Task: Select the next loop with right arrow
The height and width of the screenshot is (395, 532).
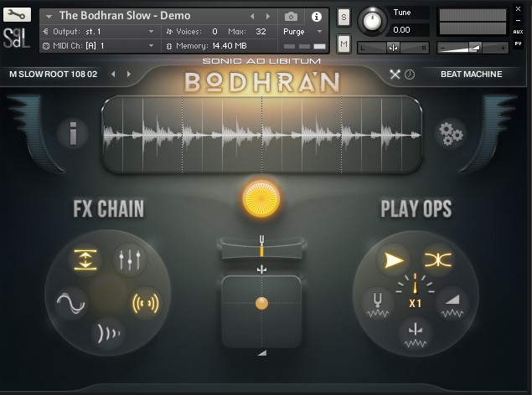Action: click(128, 74)
